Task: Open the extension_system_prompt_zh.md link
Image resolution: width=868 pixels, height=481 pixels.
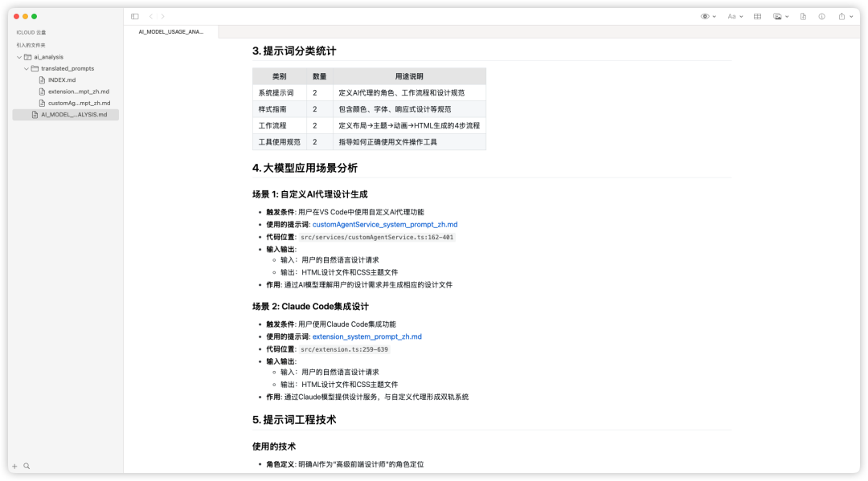Action: click(x=366, y=336)
